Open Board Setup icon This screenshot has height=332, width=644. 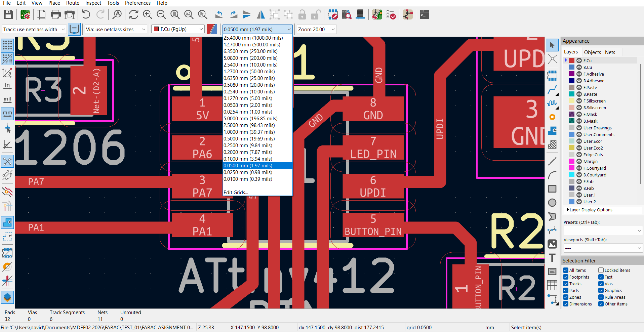(25, 14)
